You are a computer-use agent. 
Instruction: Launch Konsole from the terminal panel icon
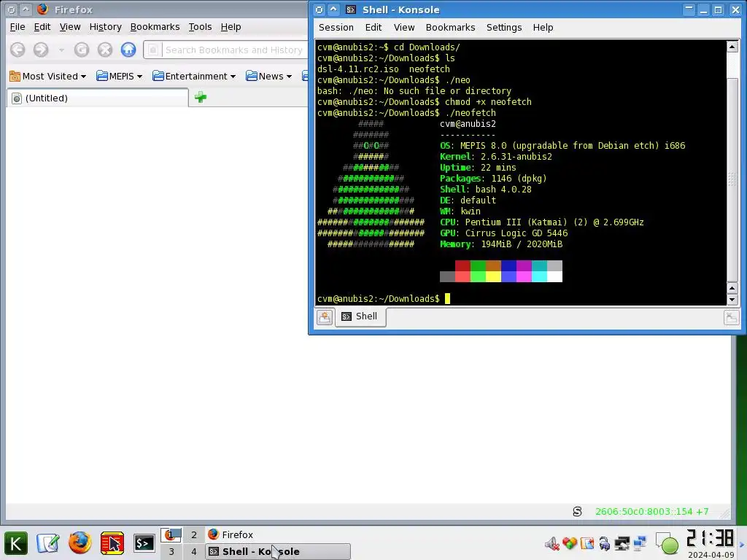coord(144,542)
